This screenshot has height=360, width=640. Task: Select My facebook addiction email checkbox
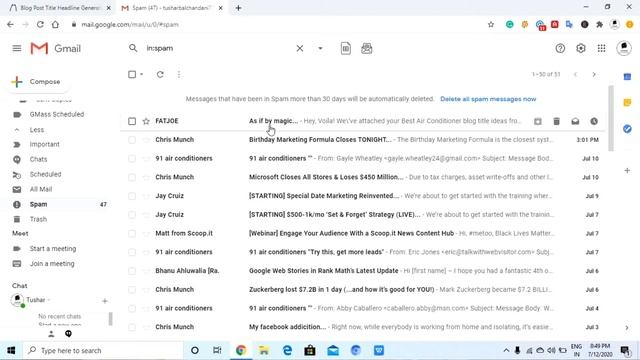(132, 327)
